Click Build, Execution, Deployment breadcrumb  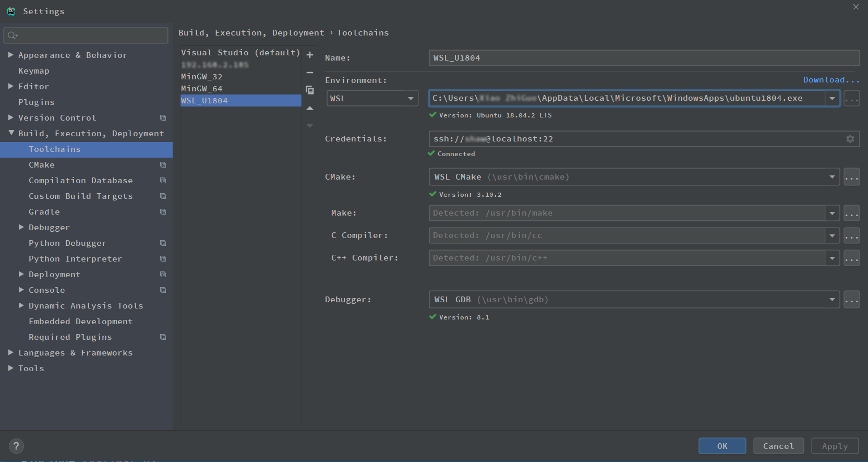[x=251, y=33]
